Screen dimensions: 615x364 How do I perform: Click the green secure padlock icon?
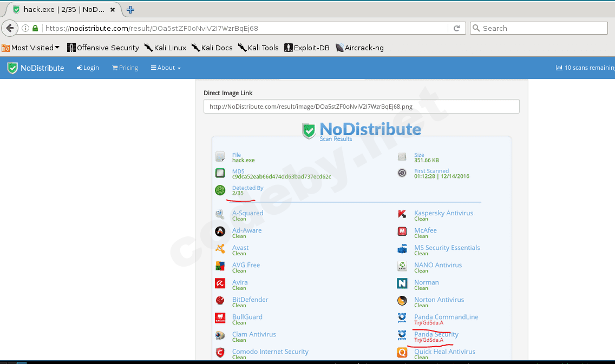coord(35,28)
